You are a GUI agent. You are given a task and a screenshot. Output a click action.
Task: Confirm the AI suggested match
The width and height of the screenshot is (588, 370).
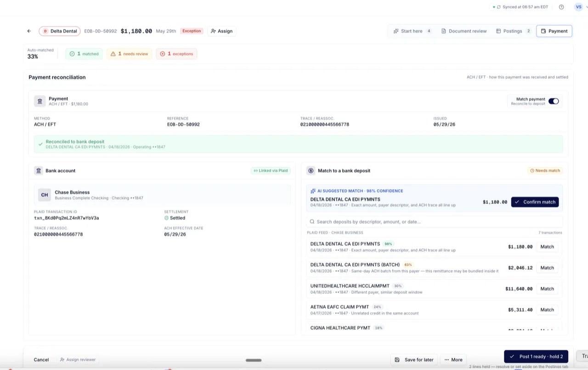point(535,202)
